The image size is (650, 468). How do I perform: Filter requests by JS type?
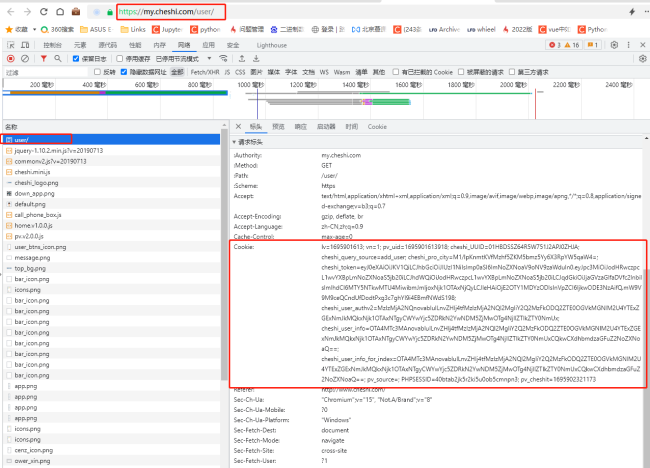pyautogui.click(x=227, y=72)
